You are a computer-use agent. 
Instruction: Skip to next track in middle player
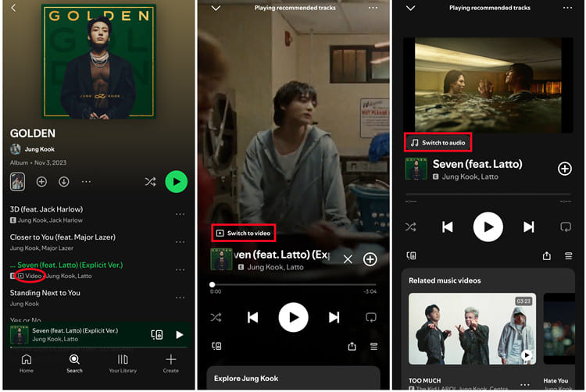pos(334,317)
